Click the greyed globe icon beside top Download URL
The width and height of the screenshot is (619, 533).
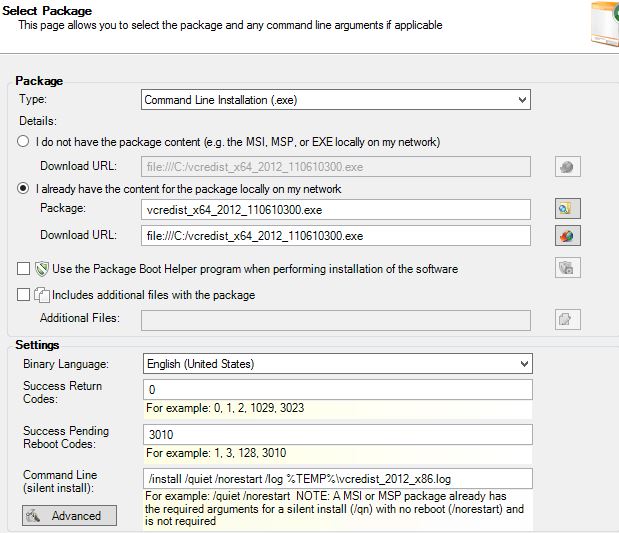click(567, 167)
